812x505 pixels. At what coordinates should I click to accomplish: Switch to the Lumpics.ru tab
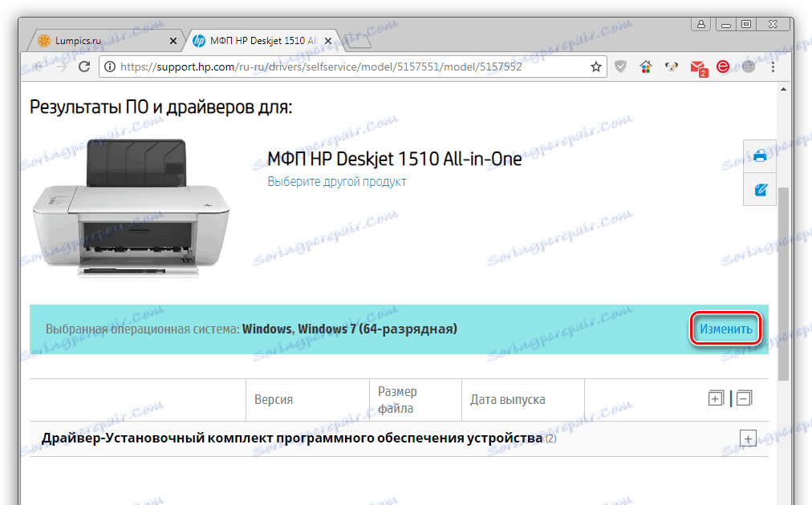point(106,40)
